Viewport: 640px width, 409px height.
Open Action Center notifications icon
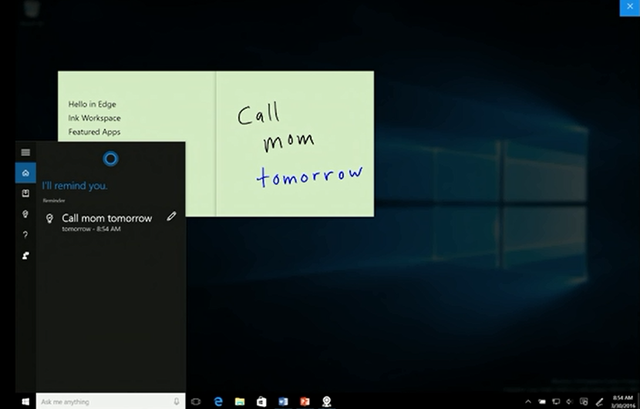(x=584, y=402)
